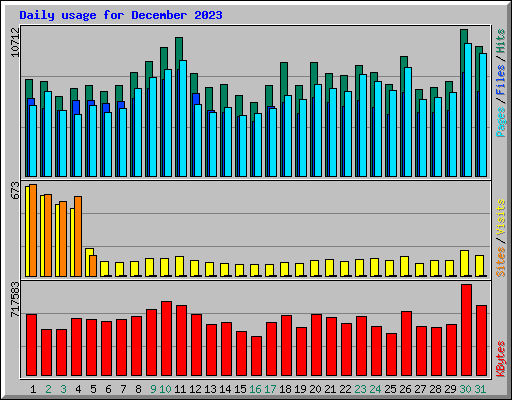Click the yellow Visits bar for day 5
Viewport: 512px width, 400px height.
point(88,262)
